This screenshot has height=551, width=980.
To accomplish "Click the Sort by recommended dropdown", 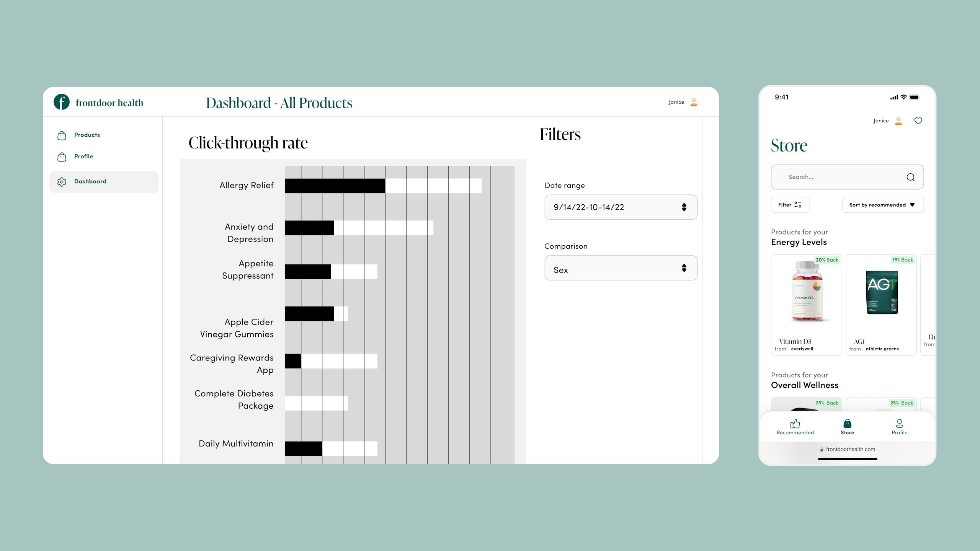I will pos(882,205).
